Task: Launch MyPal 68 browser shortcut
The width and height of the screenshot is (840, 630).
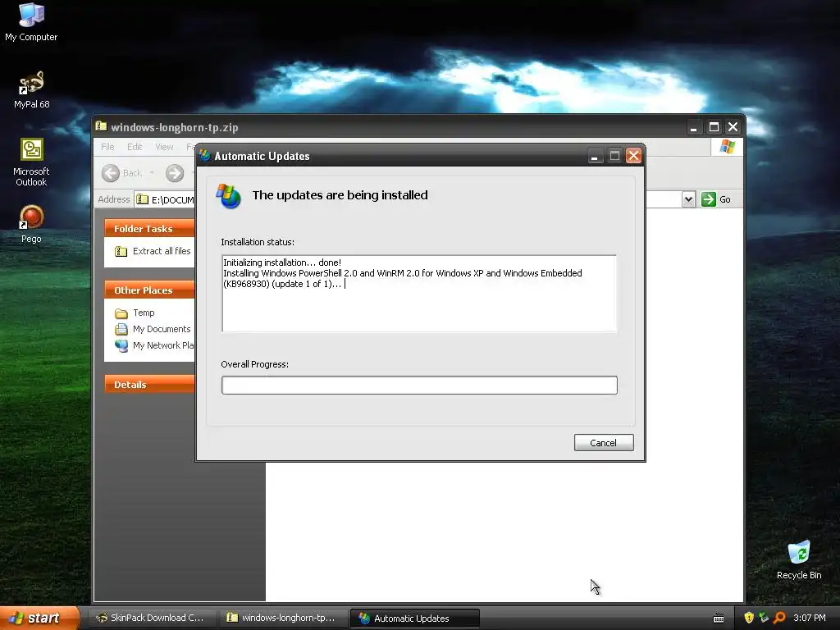Action: coord(31,89)
